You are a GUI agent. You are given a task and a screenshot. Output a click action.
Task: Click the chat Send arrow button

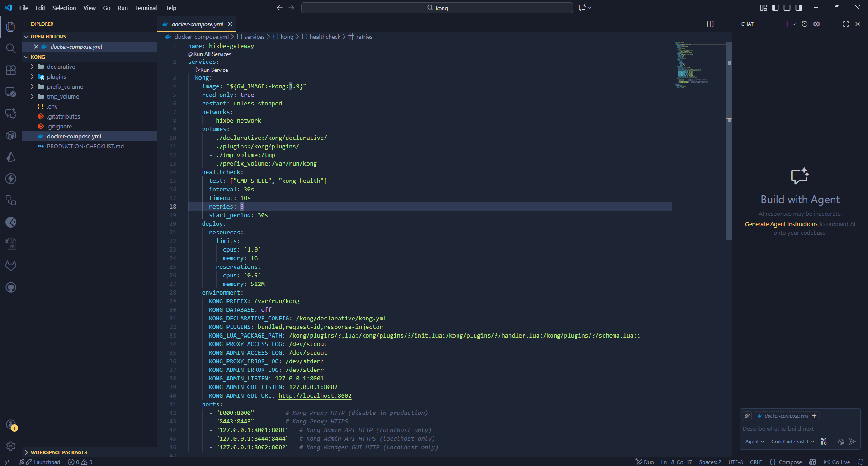853,442
